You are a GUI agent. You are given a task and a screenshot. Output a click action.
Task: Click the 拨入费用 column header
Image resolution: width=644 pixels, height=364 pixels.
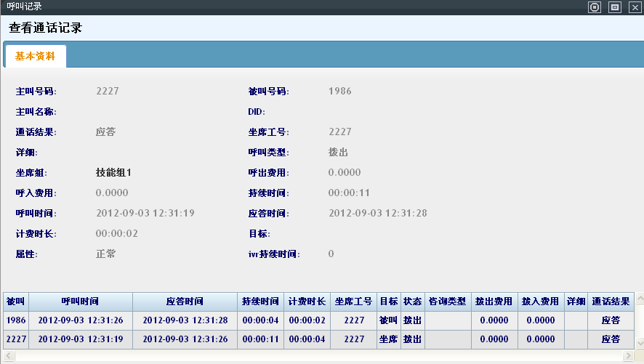[540, 302]
